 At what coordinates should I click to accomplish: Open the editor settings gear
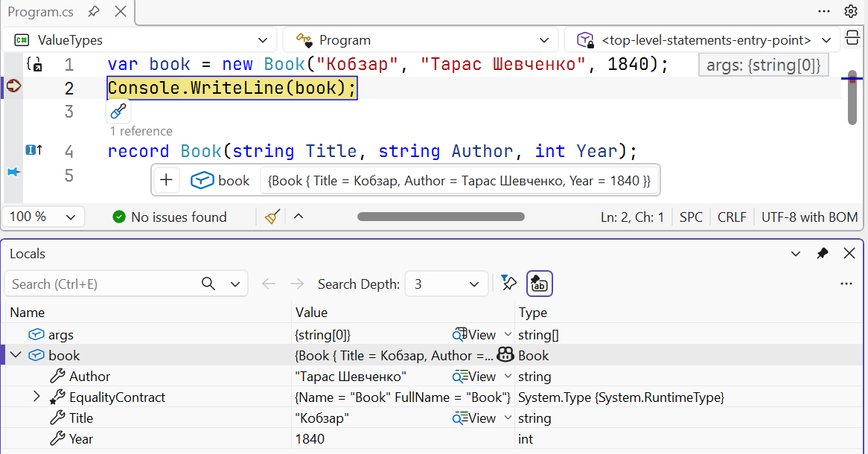[851, 11]
